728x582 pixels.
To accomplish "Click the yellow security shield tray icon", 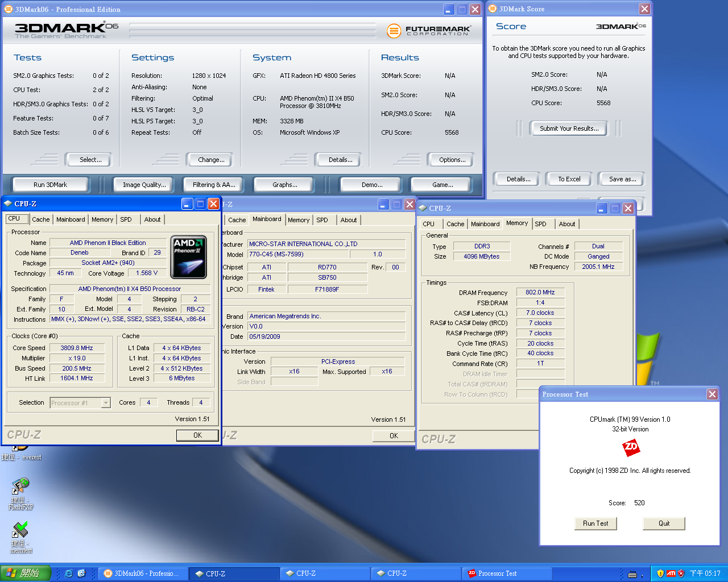I will click(660, 573).
